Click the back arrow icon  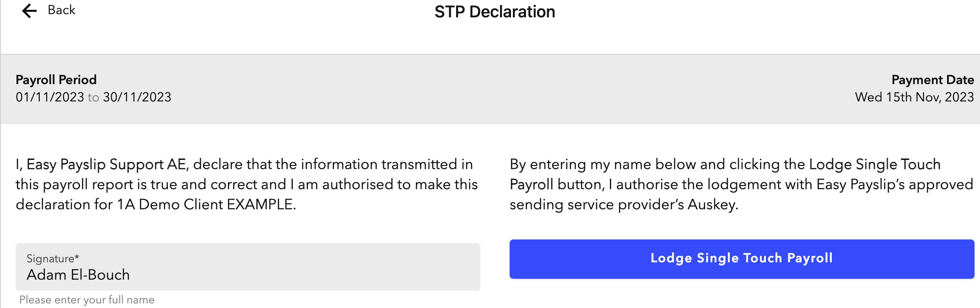point(29,11)
